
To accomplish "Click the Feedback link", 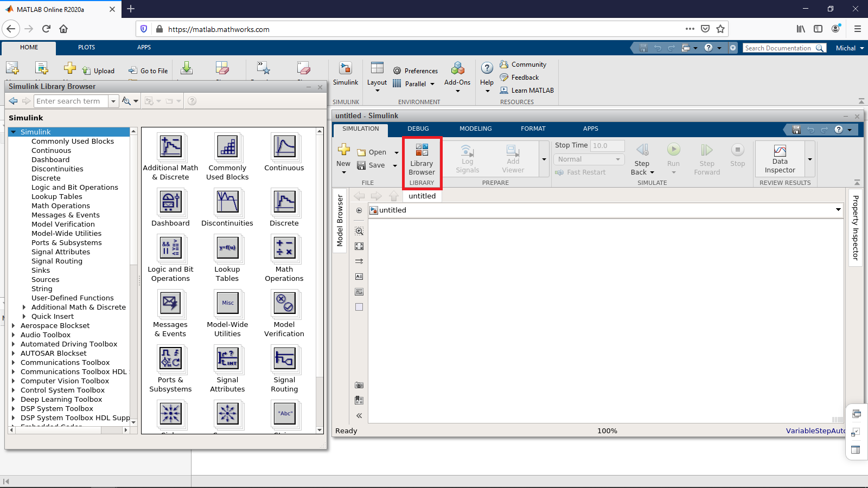I will [519, 78].
